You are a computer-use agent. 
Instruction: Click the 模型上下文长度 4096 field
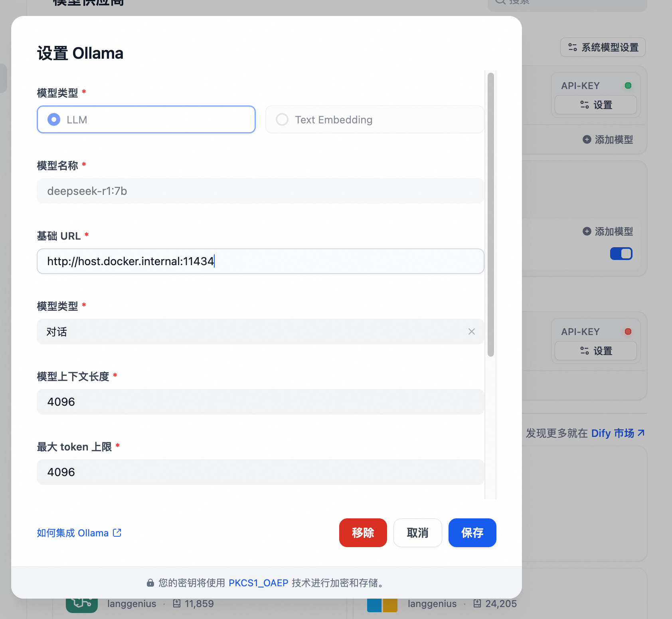click(260, 402)
